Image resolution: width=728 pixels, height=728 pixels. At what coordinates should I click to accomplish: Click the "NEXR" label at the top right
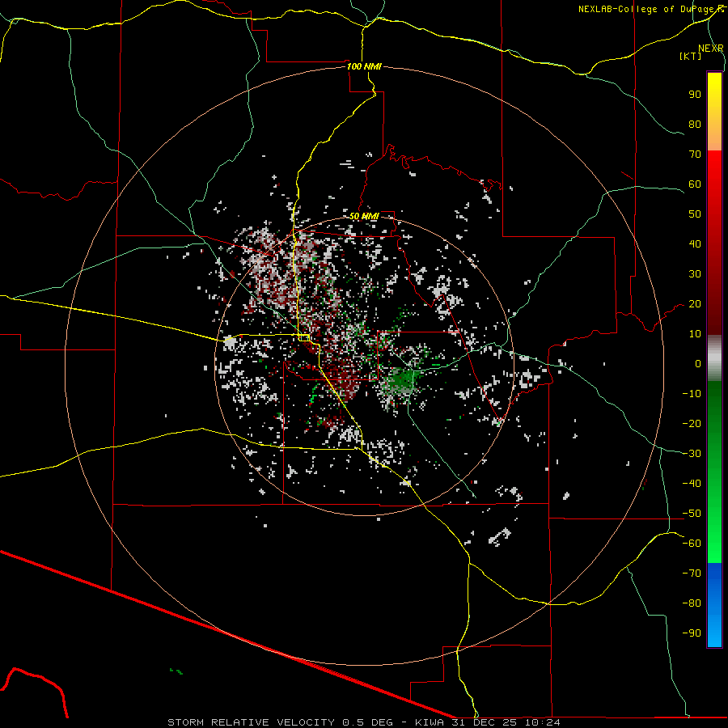[x=711, y=49]
